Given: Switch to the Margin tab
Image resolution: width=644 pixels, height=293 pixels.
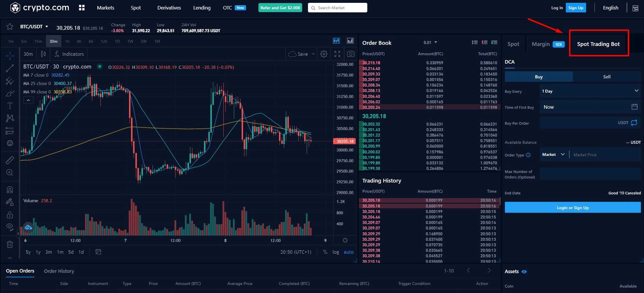Looking at the screenshot, I should pyautogui.click(x=548, y=44).
